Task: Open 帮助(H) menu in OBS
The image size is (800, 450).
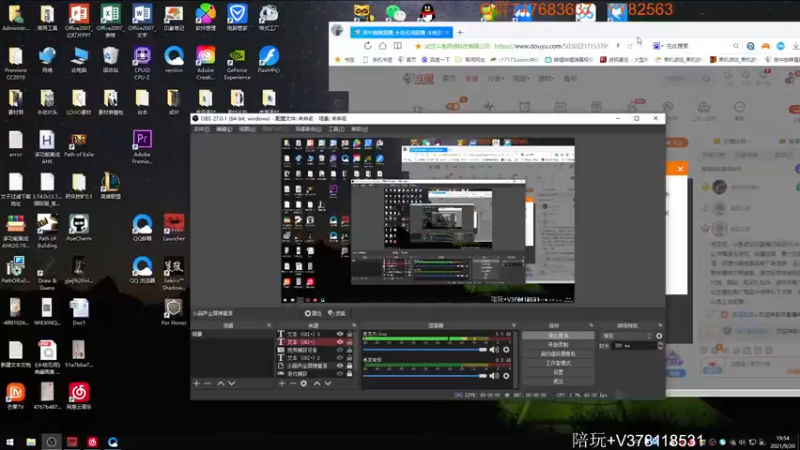Action: tap(359, 129)
